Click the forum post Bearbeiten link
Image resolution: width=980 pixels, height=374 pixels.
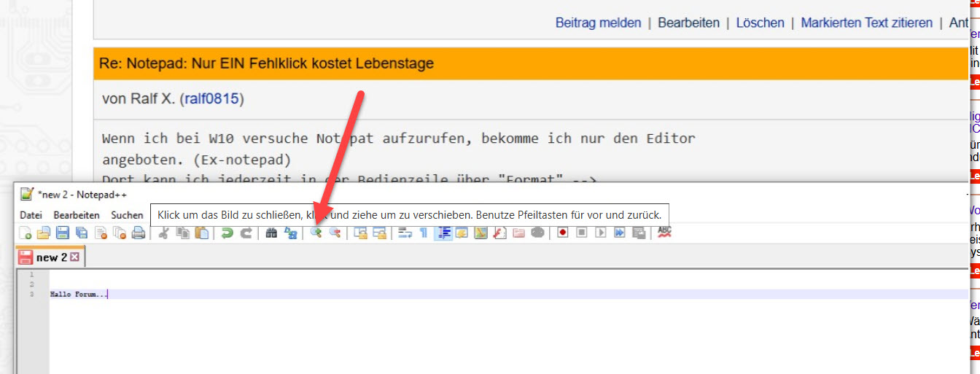(x=688, y=23)
